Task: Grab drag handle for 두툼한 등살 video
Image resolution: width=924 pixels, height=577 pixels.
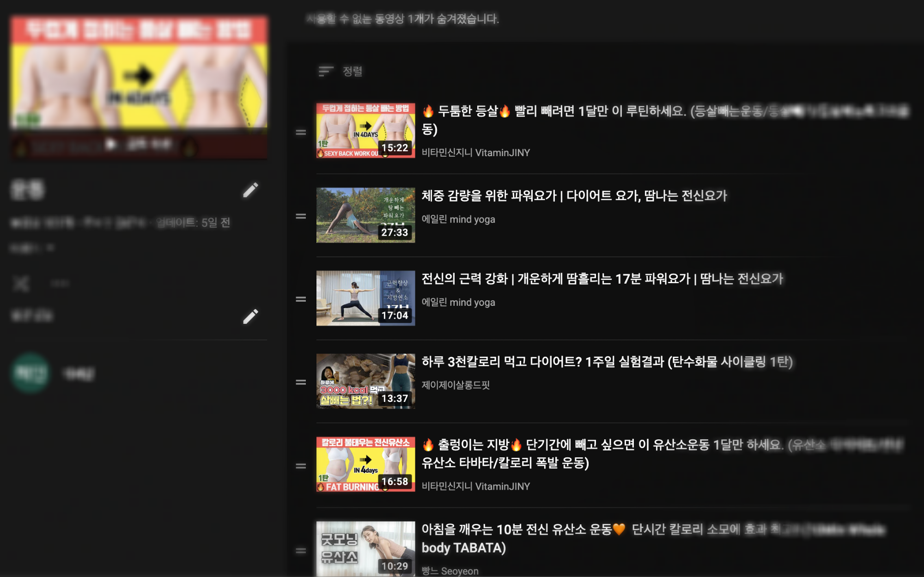Action: 301,133
